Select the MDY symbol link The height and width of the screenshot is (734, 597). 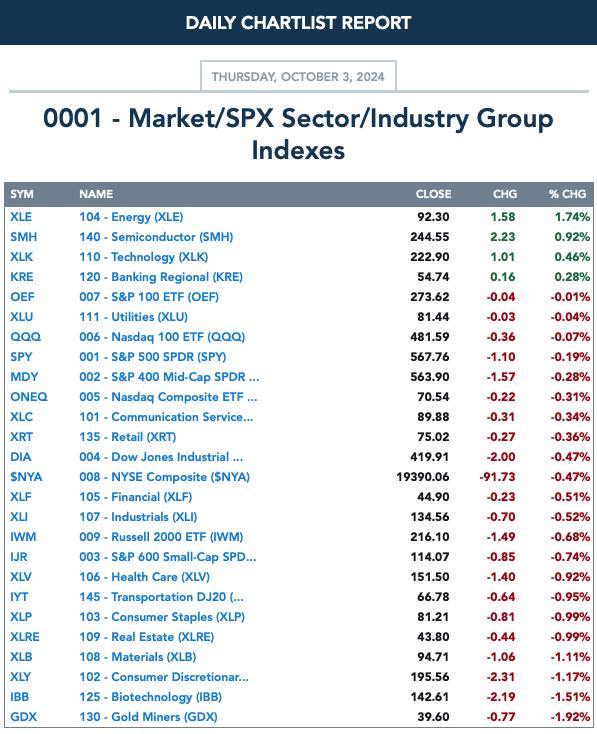click(x=24, y=377)
